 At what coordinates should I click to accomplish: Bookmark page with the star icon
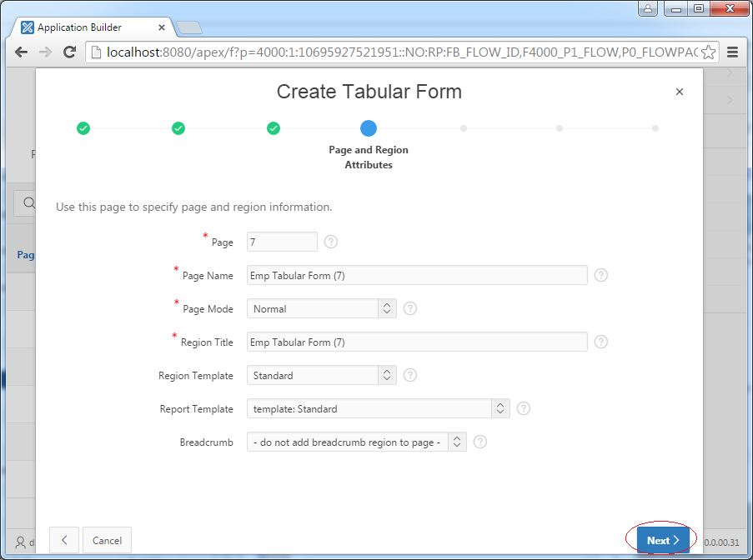click(708, 52)
